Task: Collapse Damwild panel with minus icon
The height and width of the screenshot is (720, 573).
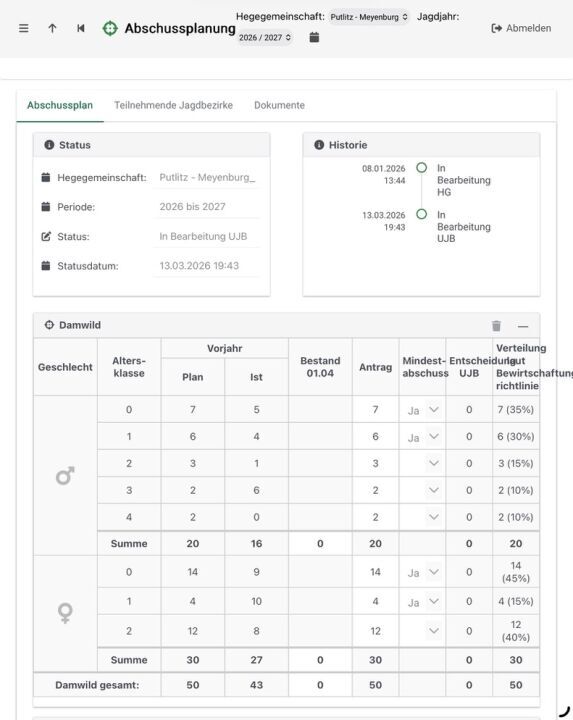Action: (523, 326)
